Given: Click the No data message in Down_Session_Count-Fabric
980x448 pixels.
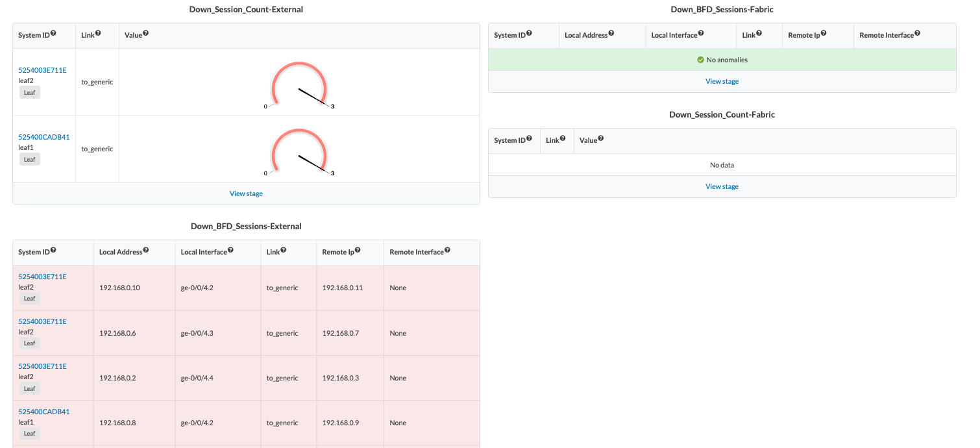Looking at the screenshot, I should click(x=722, y=165).
